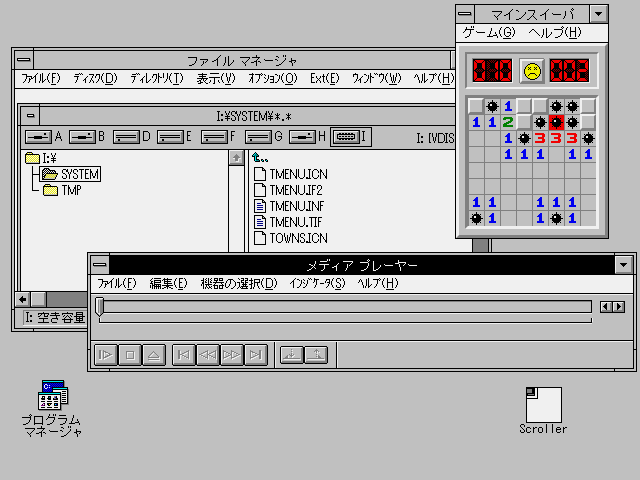Click the fast-forward button in Media Player
This screenshot has width=640, height=480.
(x=231, y=354)
